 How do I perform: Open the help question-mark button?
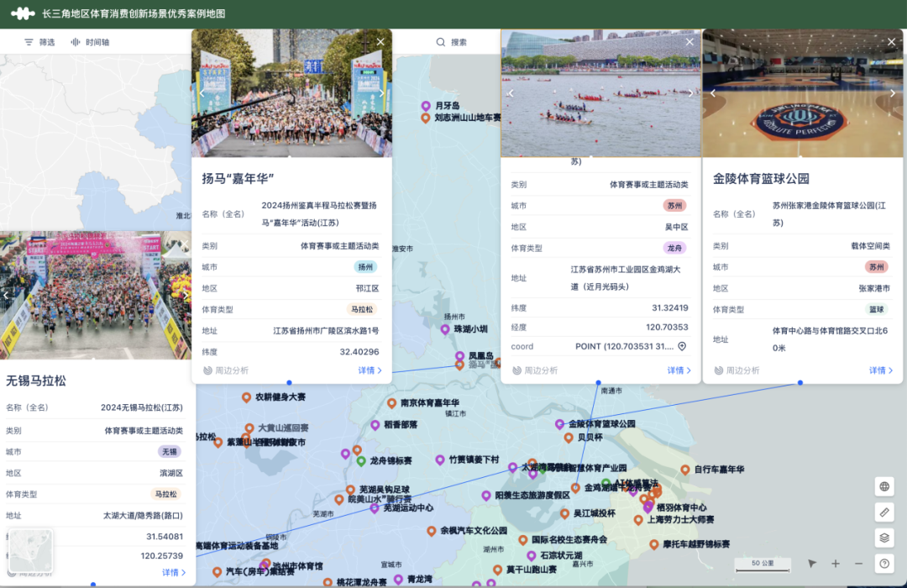click(x=884, y=564)
